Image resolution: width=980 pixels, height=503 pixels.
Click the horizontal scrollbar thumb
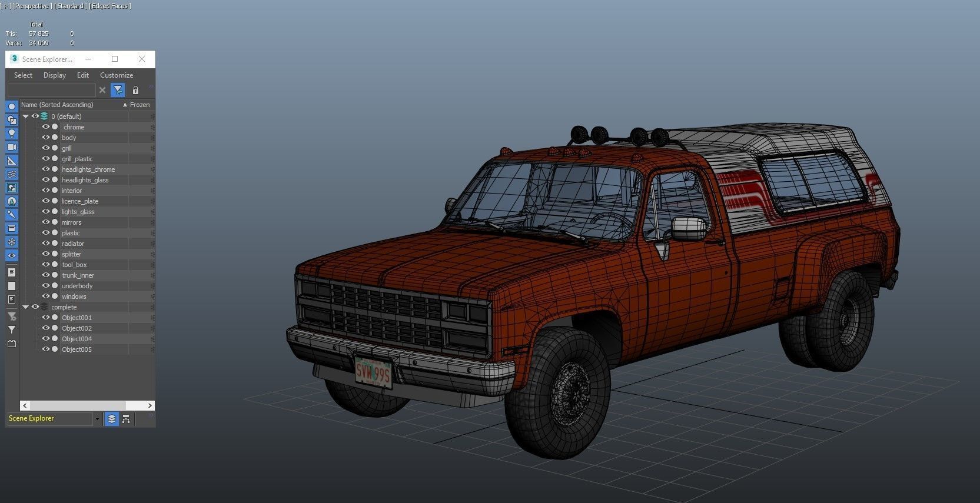point(78,405)
